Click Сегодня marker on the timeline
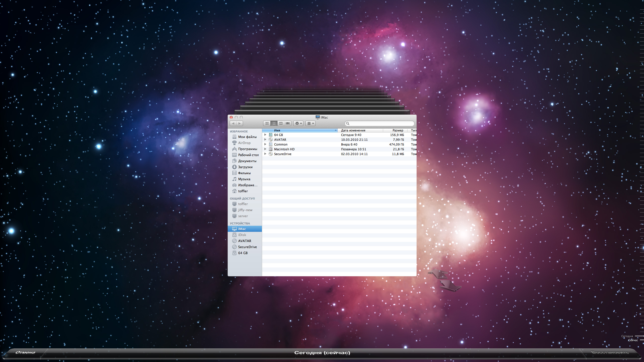Image resolution: width=644 pixels, height=362 pixels. pyautogui.click(x=627, y=336)
